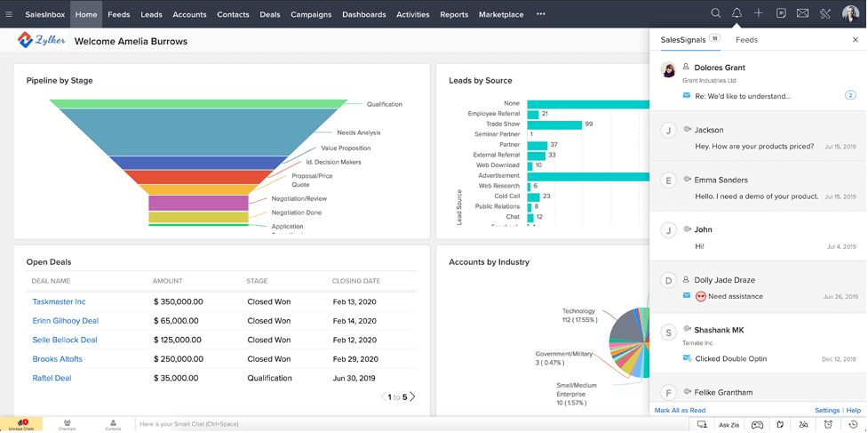Click the gray Technology pie slice
The width and height of the screenshot is (868, 433).
click(x=628, y=325)
